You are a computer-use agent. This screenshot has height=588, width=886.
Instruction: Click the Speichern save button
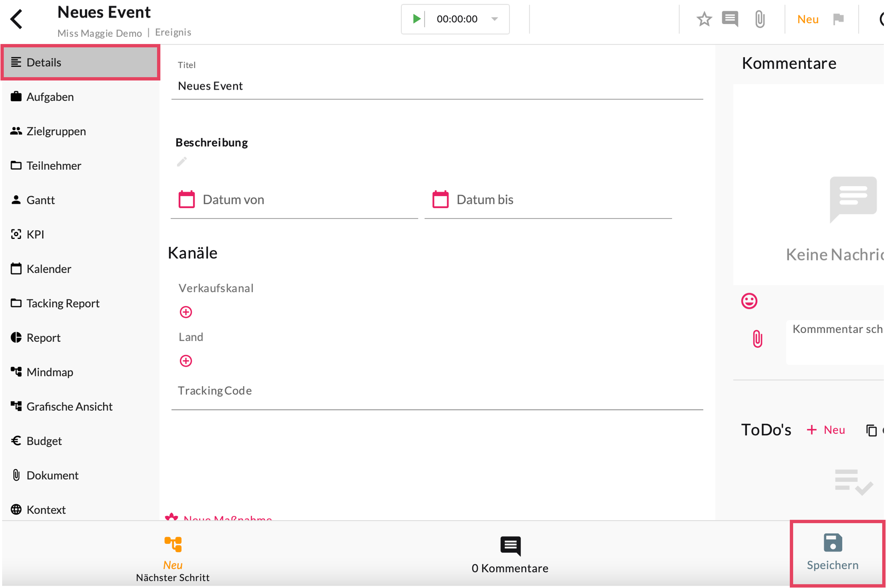(x=833, y=552)
